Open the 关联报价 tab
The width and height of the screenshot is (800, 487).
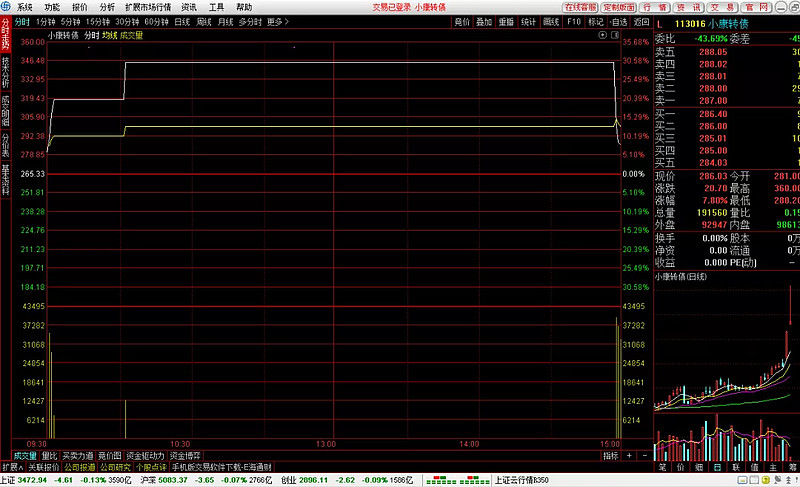click(x=43, y=467)
